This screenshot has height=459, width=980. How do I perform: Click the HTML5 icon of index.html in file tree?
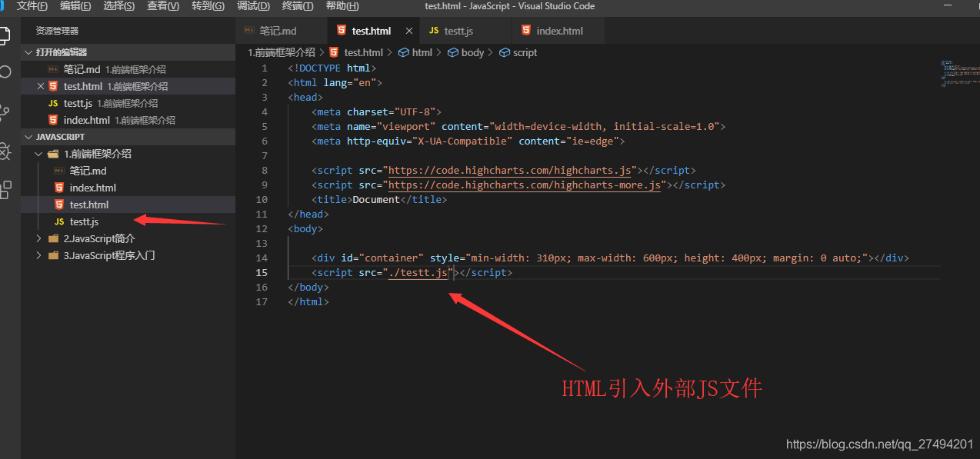(59, 188)
